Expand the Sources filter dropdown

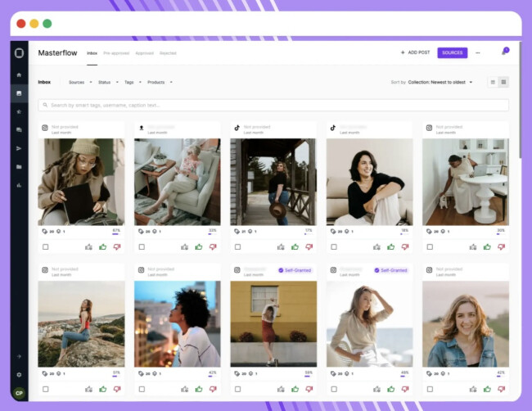[x=79, y=82]
